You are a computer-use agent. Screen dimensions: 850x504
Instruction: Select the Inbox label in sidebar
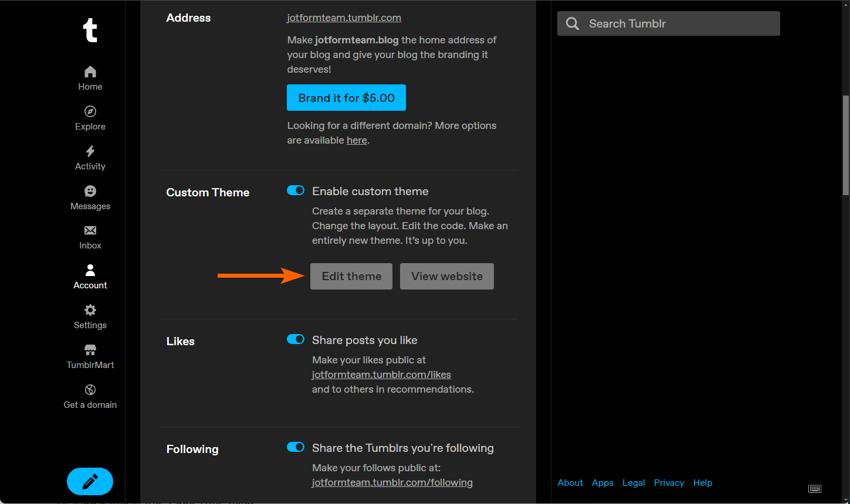pos(90,246)
